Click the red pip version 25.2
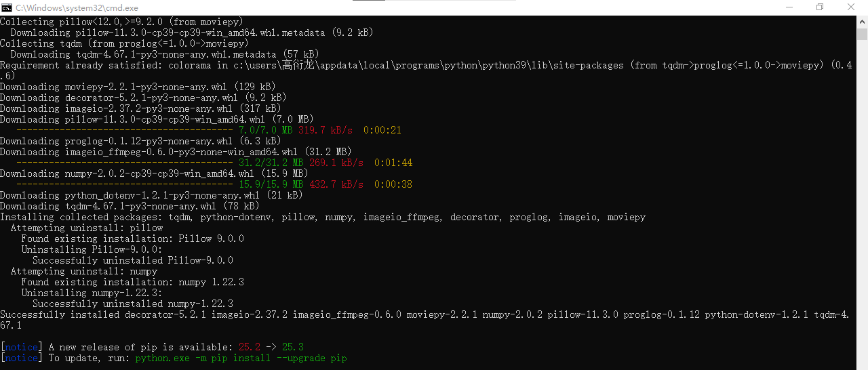The height and width of the screenshot is (370, 868). [x=249, y=347]
